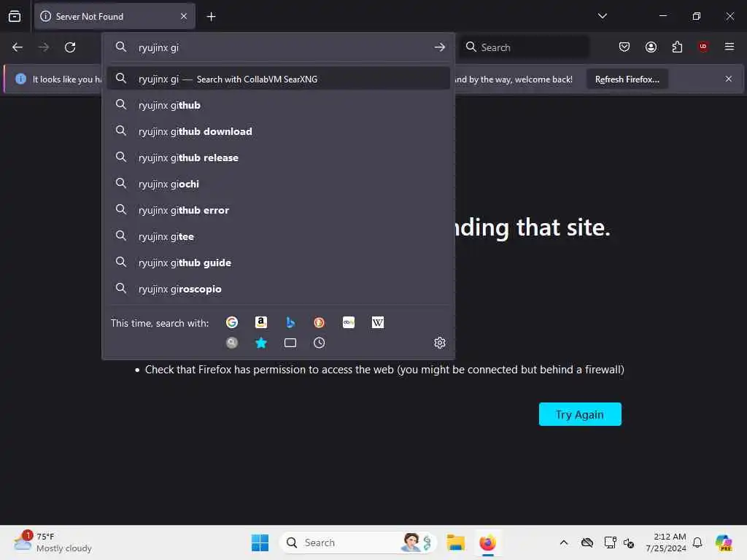Select Search with CollabVM SearXNG suggestion
This screenshot has width=747, height=560.
(279, 79)
